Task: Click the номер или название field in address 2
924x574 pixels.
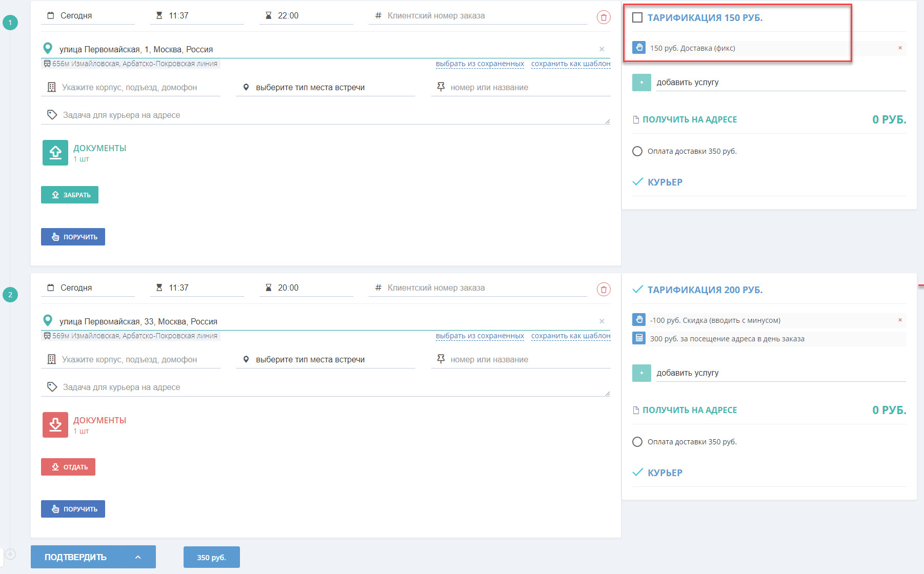Action: (521, 360)
